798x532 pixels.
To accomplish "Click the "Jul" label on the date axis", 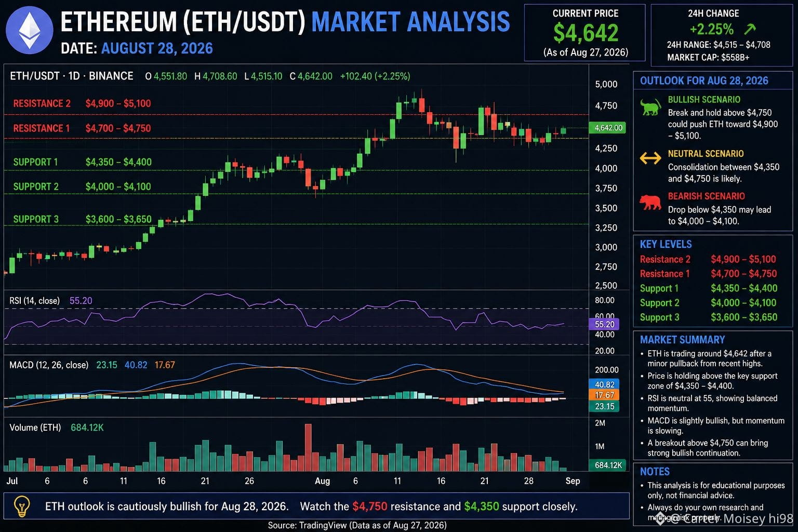I will [x=12, y=481].
